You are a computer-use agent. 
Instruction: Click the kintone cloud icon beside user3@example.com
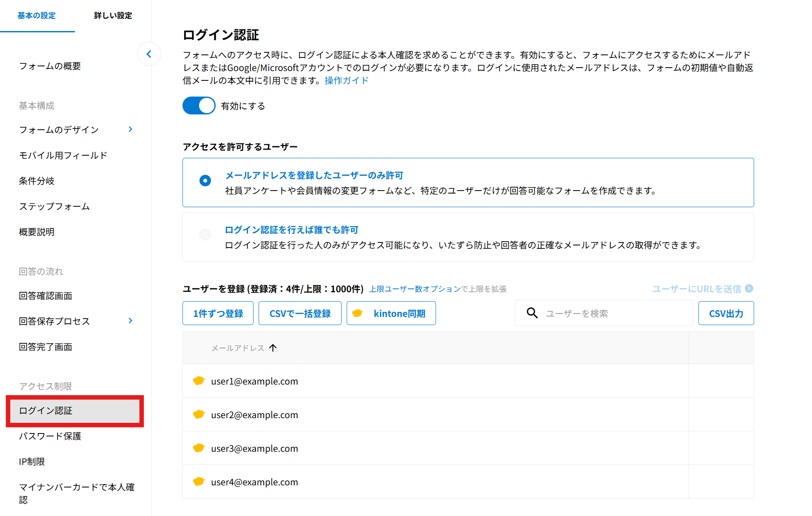(x=199, y=448)
